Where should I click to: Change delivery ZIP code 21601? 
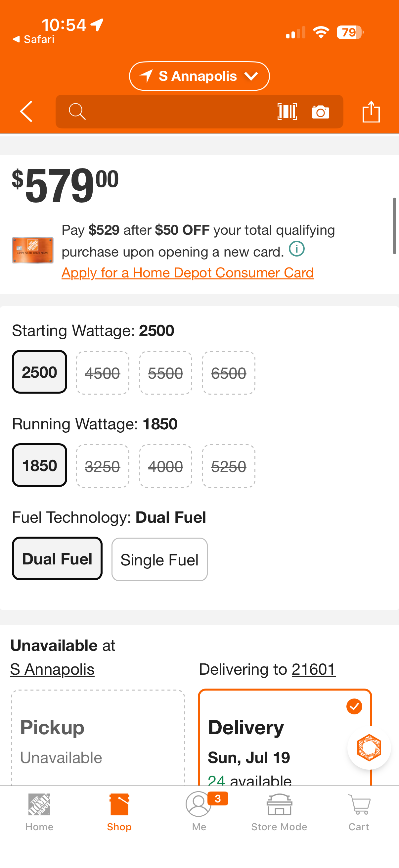click(314, 669)
